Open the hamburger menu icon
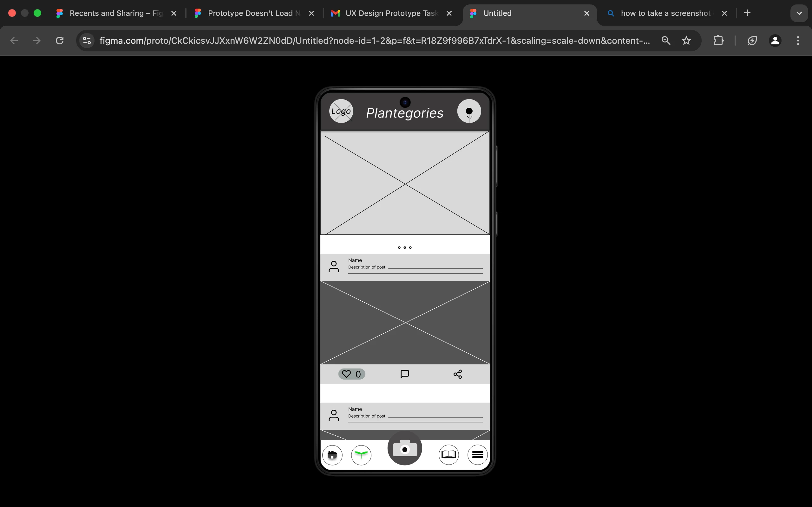Screen dimensions: 812x507 point(477,455)
